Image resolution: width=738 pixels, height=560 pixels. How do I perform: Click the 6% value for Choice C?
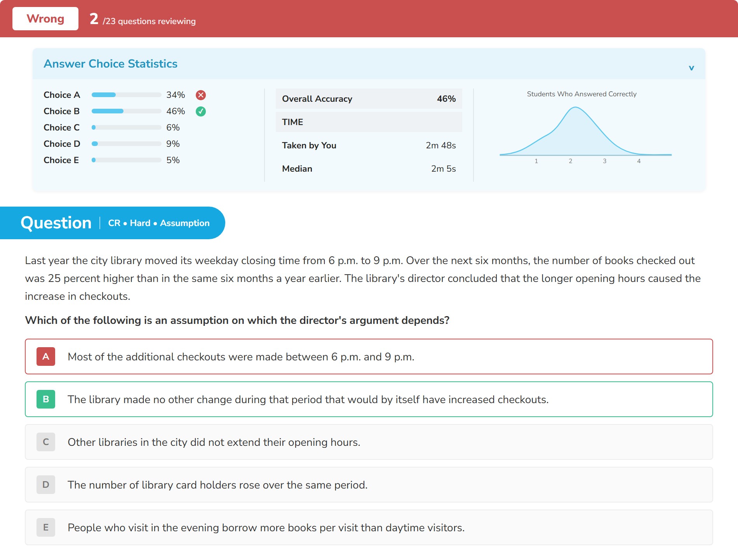pos(173,127)
